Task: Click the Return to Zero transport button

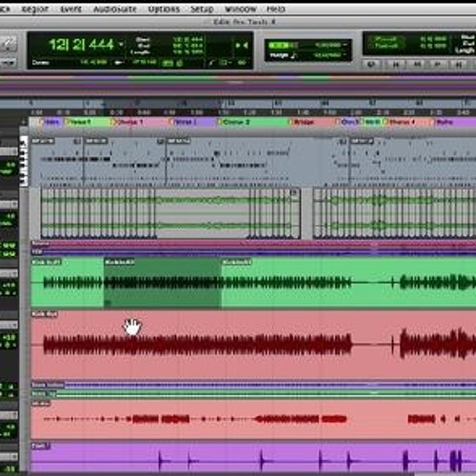Action: (396, 65)
